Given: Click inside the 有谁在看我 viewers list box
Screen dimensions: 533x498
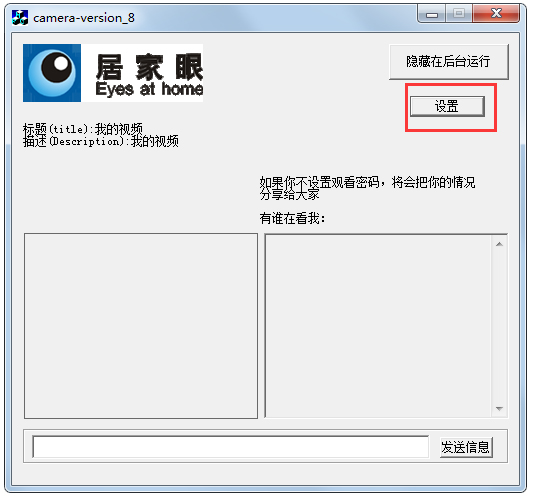Looking at the screenshot, I should click(x=378, y=326).
